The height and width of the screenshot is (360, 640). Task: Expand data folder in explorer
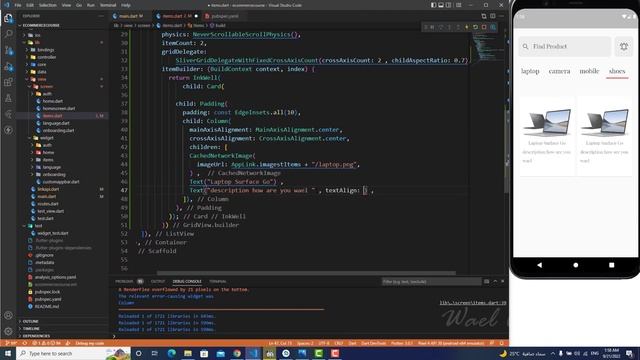click(42, 72)
